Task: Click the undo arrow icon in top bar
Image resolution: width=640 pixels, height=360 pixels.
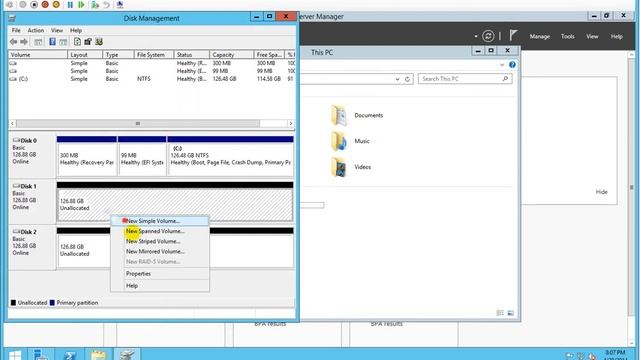Action: tap(107, 5)
